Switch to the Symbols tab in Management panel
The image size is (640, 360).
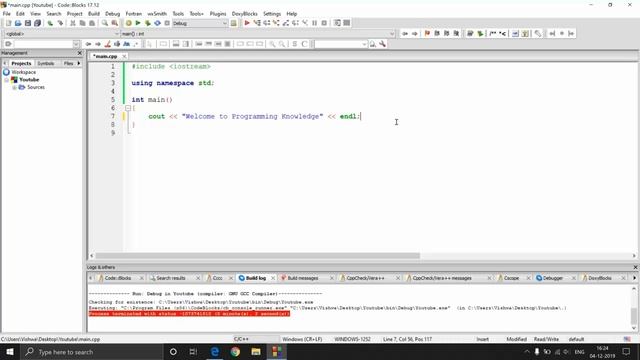tap(46, 63)
